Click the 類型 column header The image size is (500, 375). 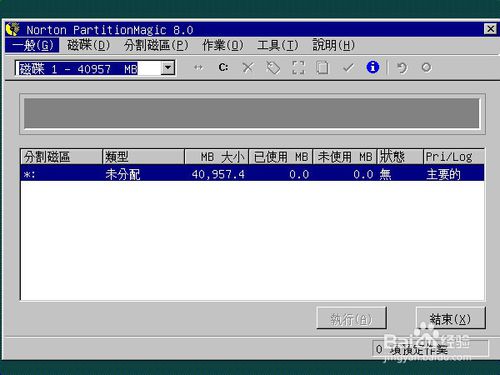point(143,157)
